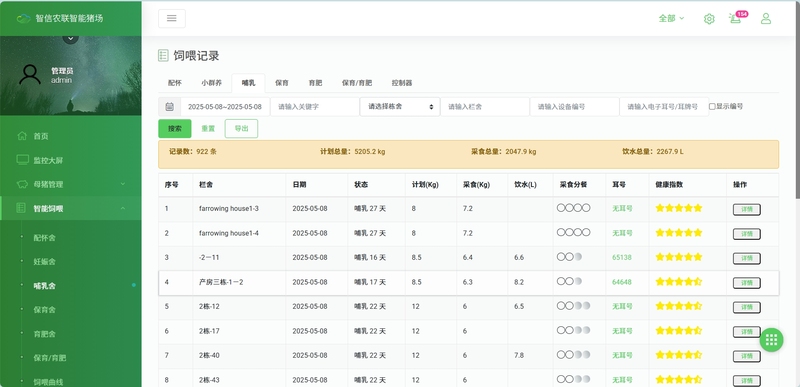Click the cloud logo of 智信农联智能猪场
Screen dimensions: 800x387
[x=23, y=18]
